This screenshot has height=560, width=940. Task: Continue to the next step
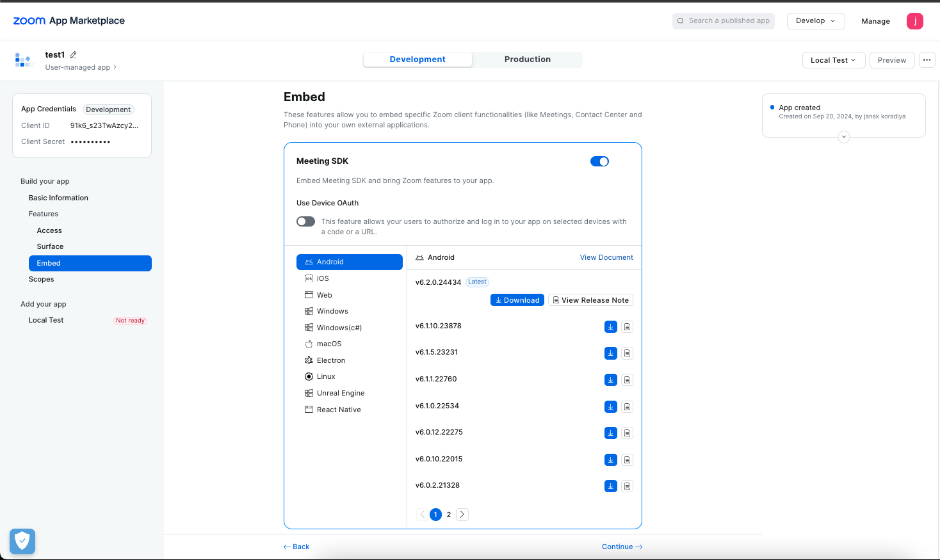pos(622,547)
